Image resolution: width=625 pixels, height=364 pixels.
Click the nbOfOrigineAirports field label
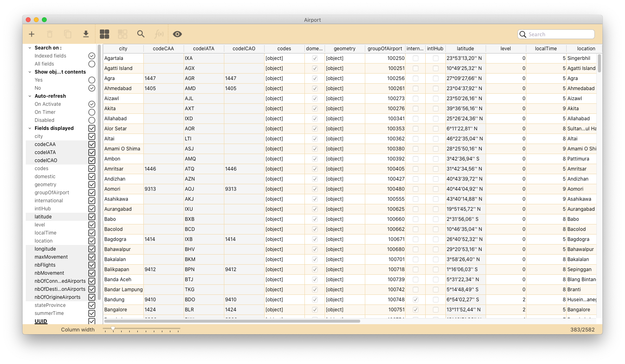(x=58, y=297)
